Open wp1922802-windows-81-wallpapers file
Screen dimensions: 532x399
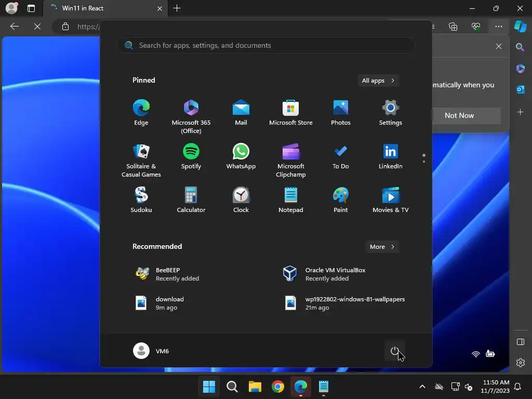[345, 303]
